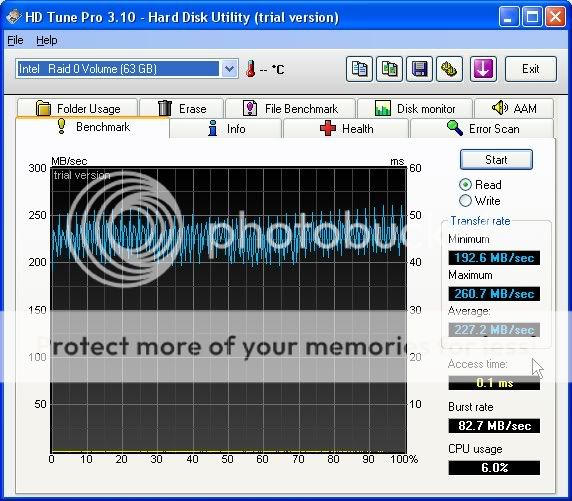
Task: Click the Start benchmark button
Action: [x=496, y=159]
